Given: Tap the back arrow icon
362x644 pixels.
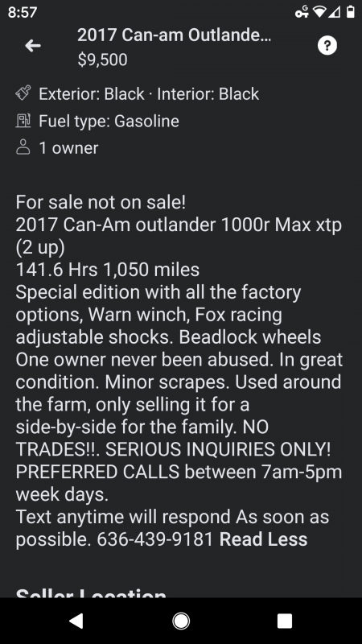Looking at the screenshot, I should click(33, 46).
